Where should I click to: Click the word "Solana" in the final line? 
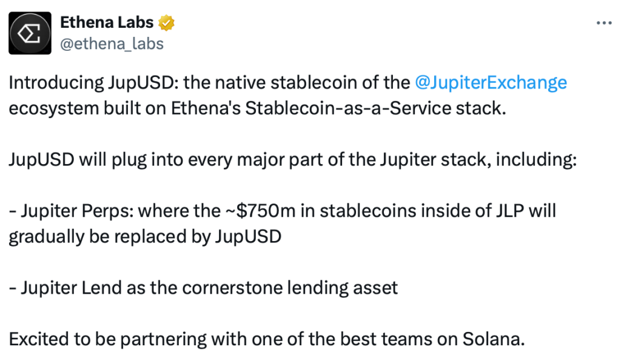493,338
